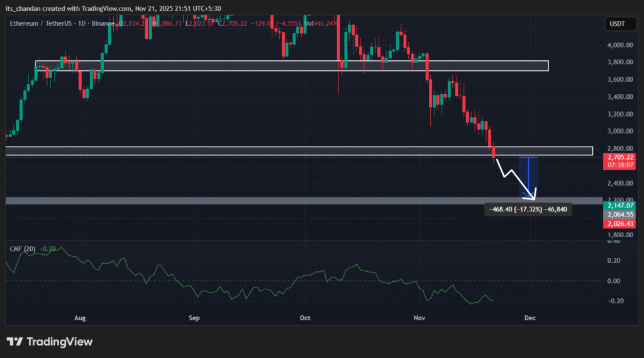
Task: Click the -468.40 (-17.32%) measurement tooltip
Action: click(x=528, y=210)
